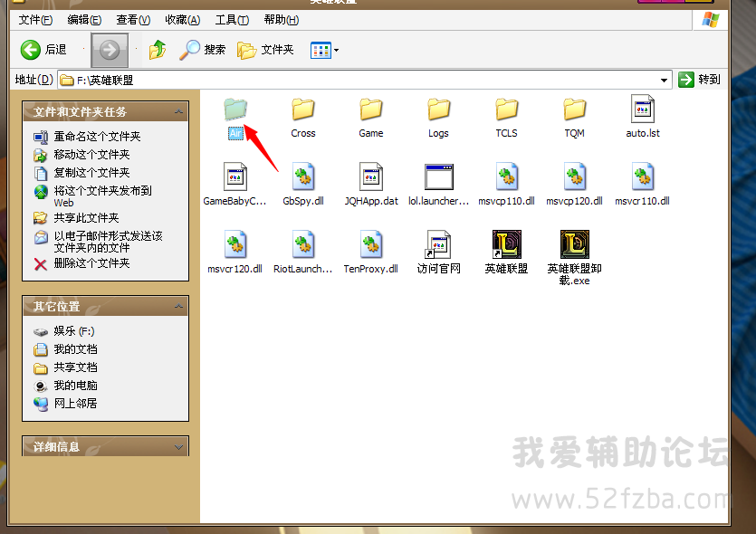Open 共享文档 location link

pos(75,367)
